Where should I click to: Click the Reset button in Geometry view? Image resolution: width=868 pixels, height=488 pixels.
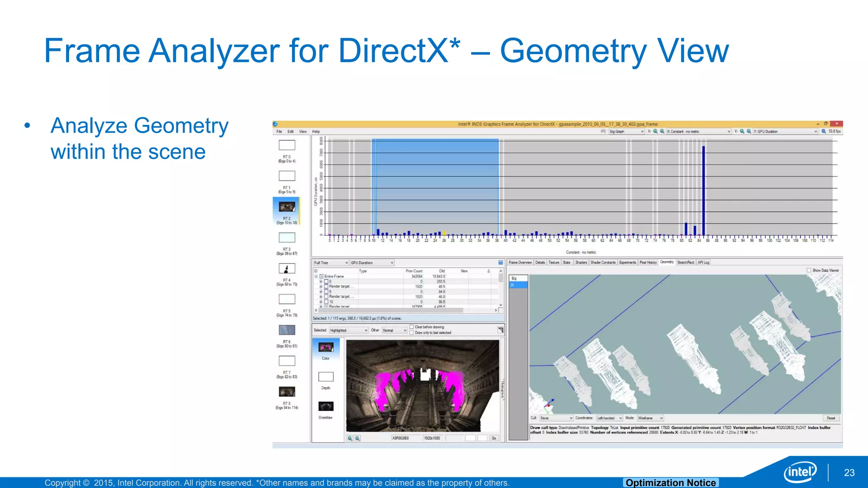tap(831, 418)
